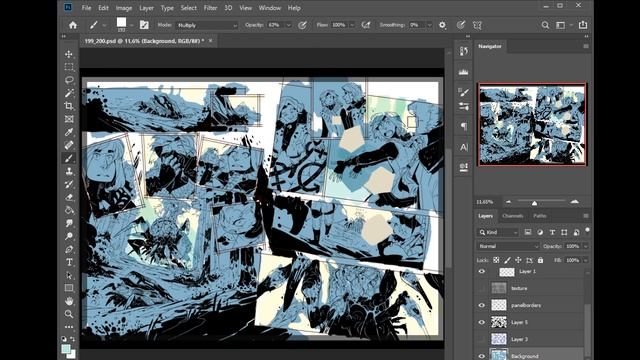Hide Layer 1 with its eye icon

coord(482,271)
